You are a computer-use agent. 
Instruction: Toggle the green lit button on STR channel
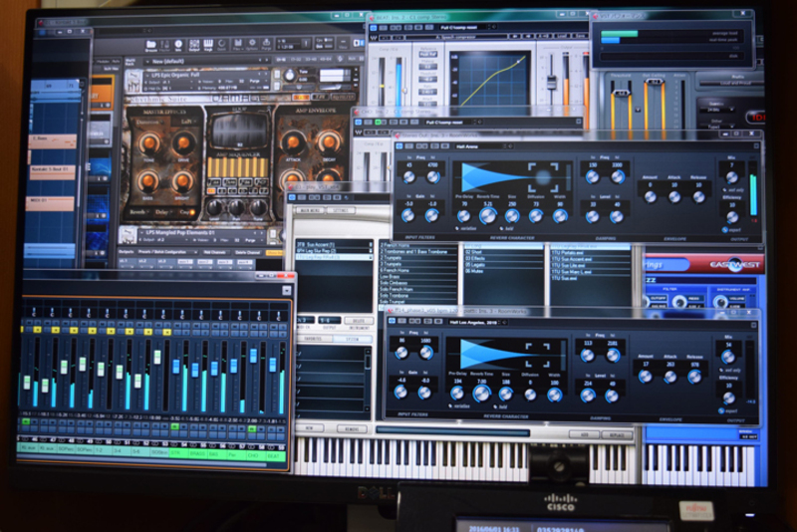tap(175, 426)
